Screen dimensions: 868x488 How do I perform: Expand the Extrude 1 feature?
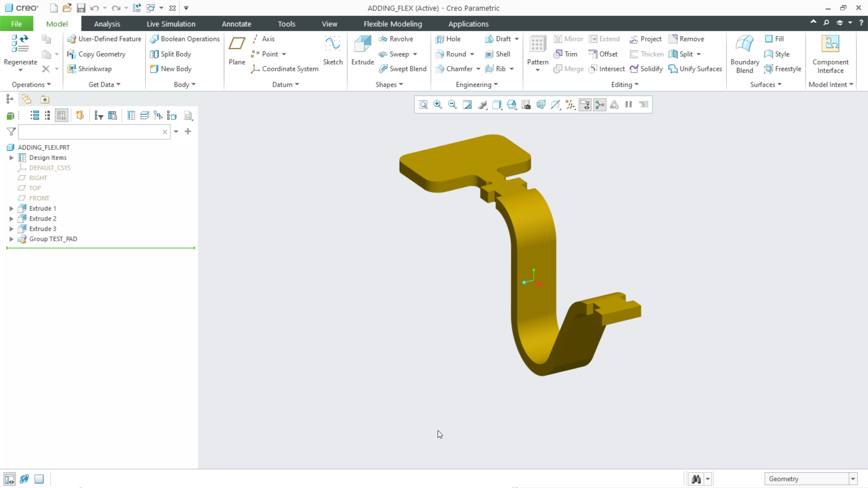coord(11,208)
